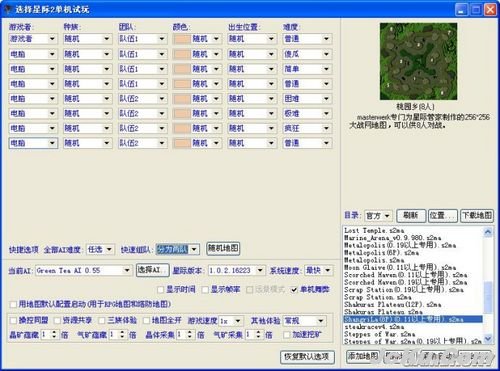The height and width of the screenshot is (371, 500).
Task: Increase the 晶矿蕴藏 multiplier with the up arrow
Action: tap(54, 332)
